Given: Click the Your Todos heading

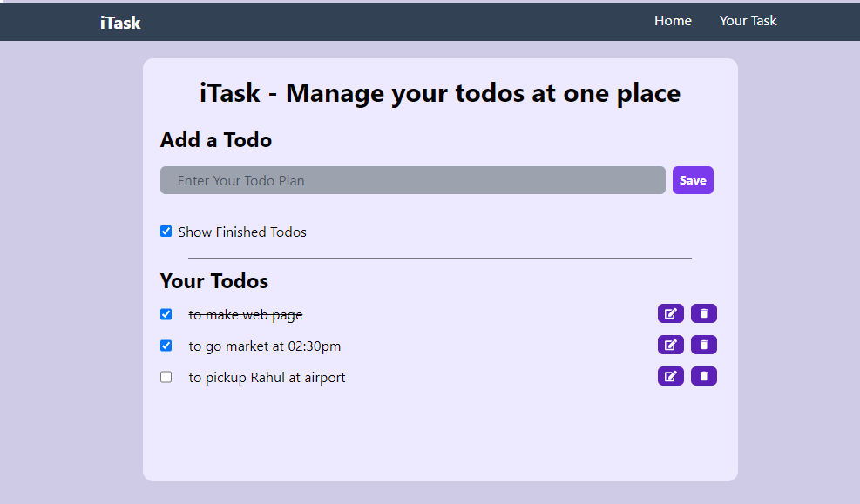Looking at the screenshot, I should pyautogui.click(x=213, y=281).
